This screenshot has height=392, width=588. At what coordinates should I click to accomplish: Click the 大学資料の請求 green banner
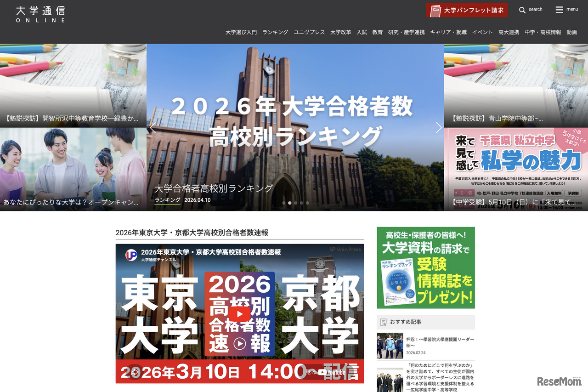(426, 267)
